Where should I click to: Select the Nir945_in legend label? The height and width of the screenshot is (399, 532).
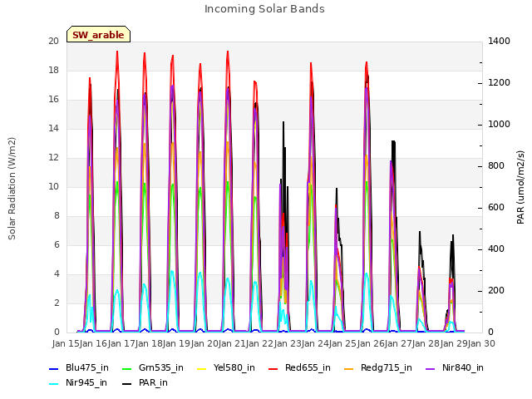click(86, 382)
